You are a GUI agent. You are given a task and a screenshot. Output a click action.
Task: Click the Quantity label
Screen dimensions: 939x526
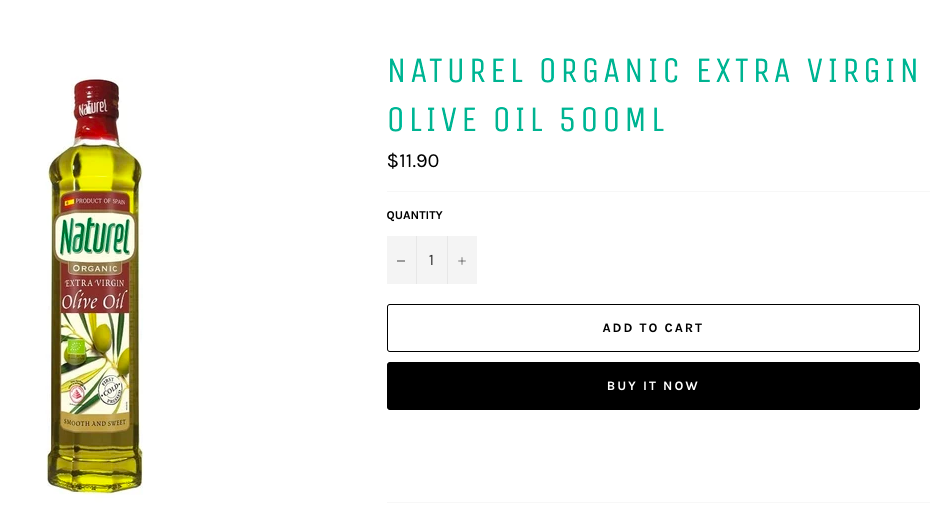(415, 215)
